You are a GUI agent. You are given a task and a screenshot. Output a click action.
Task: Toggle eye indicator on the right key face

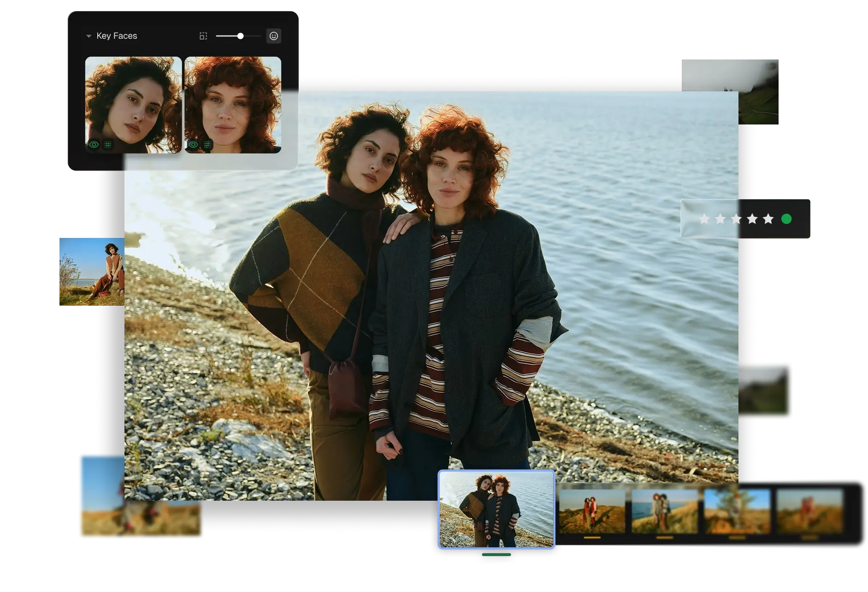point(193,145)
